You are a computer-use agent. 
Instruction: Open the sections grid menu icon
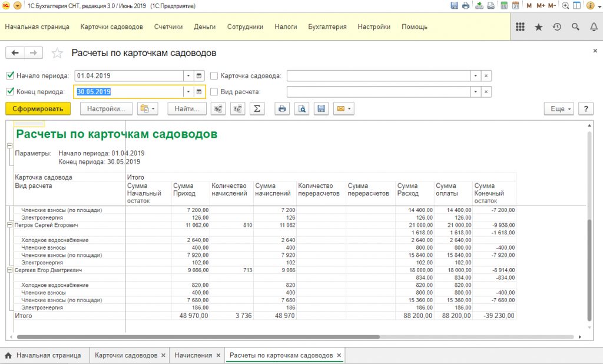(520, 27)
